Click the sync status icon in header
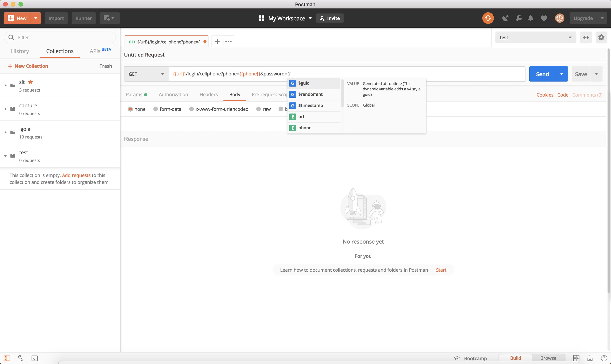This screenshot has height=364, width=611. click(488, 18)
